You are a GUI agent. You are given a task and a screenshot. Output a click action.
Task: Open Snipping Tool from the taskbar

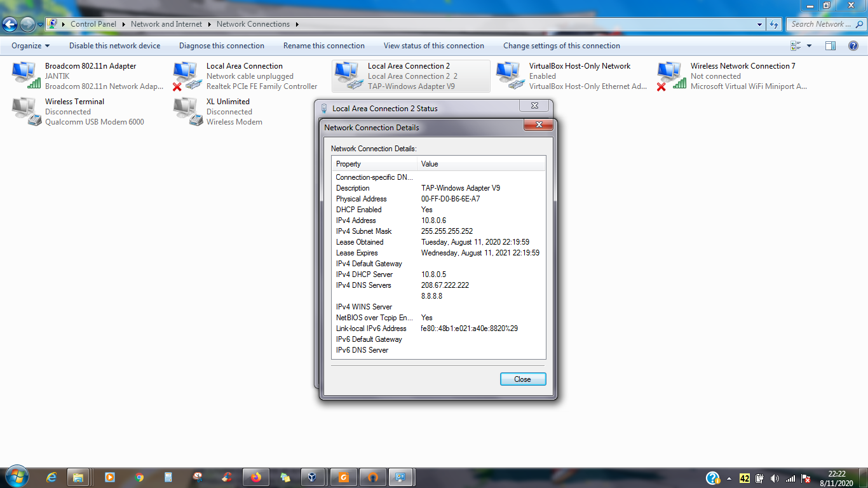click(198, 477)
